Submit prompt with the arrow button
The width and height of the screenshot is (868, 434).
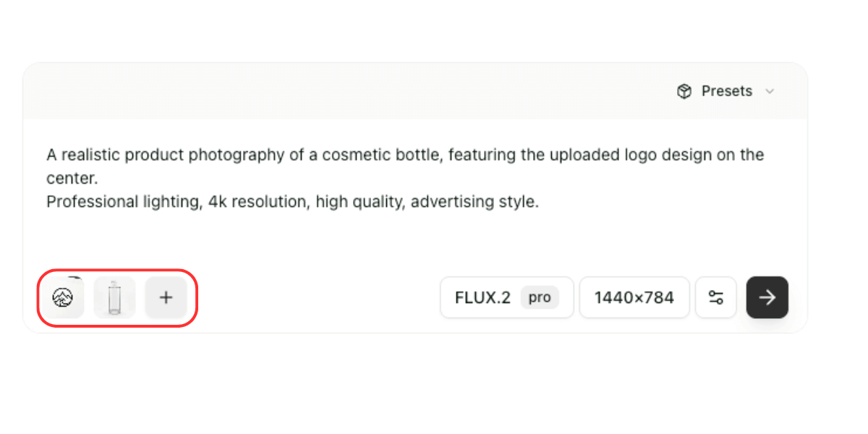tap(767, 297)
